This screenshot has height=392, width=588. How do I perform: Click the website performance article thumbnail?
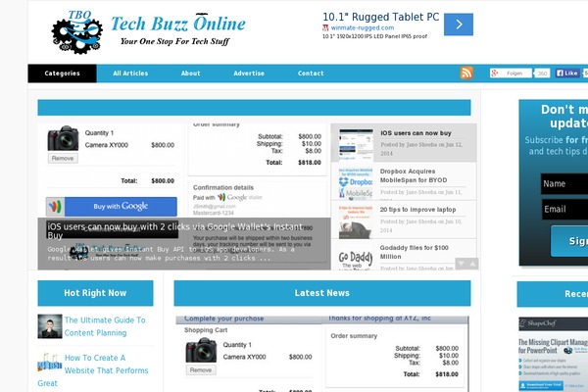click(x=50, y=362)
